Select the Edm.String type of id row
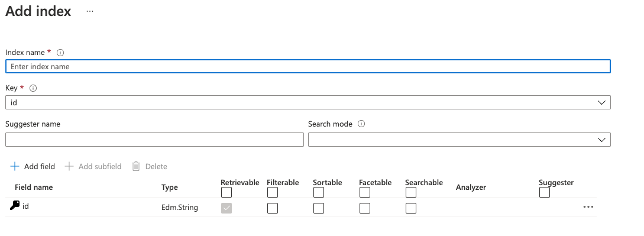 pos(180,208)
